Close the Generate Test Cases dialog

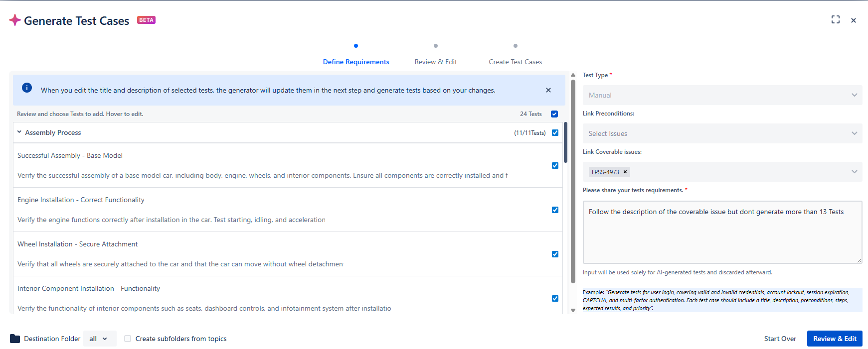click(x=853, y=20)
